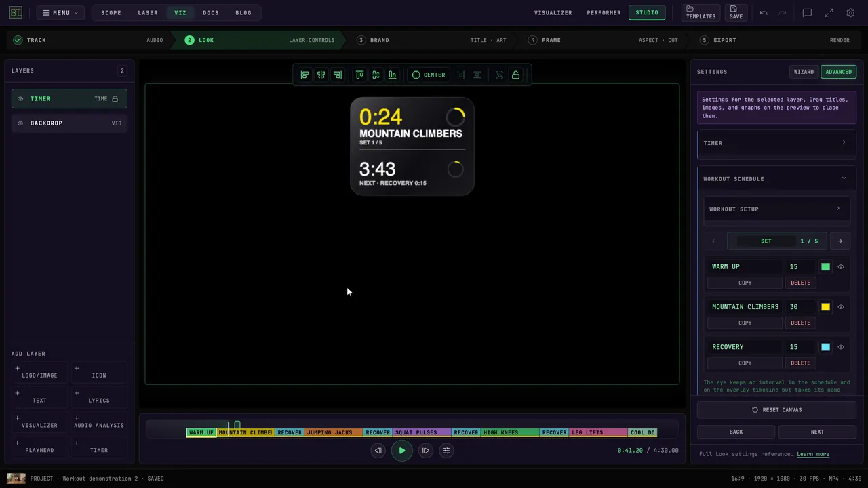Delete the Mountain Climbers interval
The image size is (868, 488).
click(x=800, y=323)
